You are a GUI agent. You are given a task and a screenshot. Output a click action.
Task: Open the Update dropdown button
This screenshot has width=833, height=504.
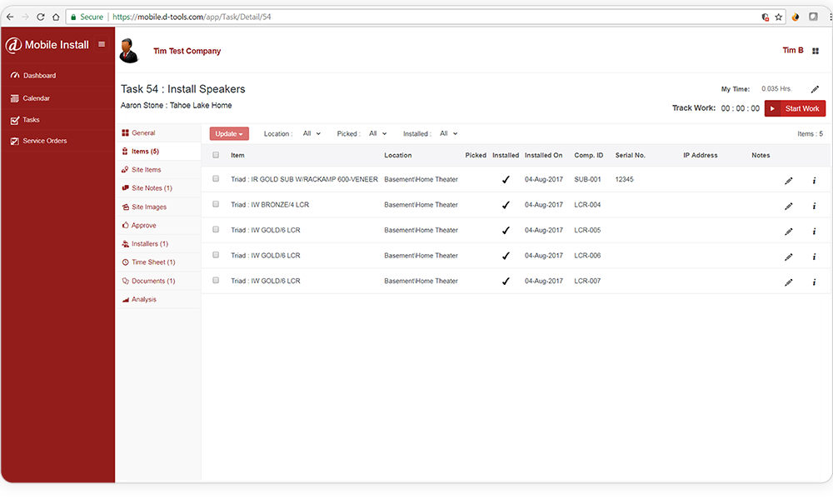point(229,134)
